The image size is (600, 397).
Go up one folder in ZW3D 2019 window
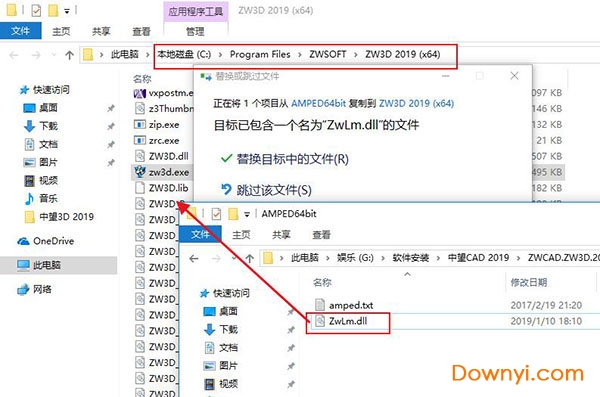(x=69, y=55)
